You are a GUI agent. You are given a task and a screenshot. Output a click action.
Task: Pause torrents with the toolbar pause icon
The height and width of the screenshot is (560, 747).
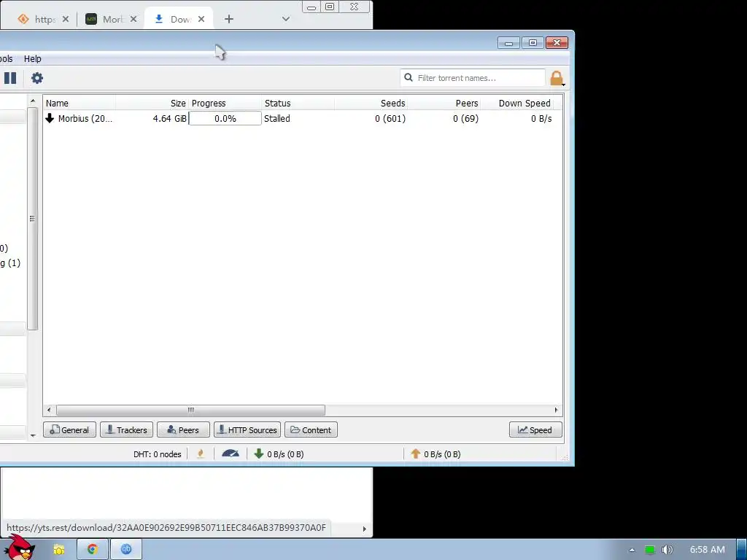(10, 78)
